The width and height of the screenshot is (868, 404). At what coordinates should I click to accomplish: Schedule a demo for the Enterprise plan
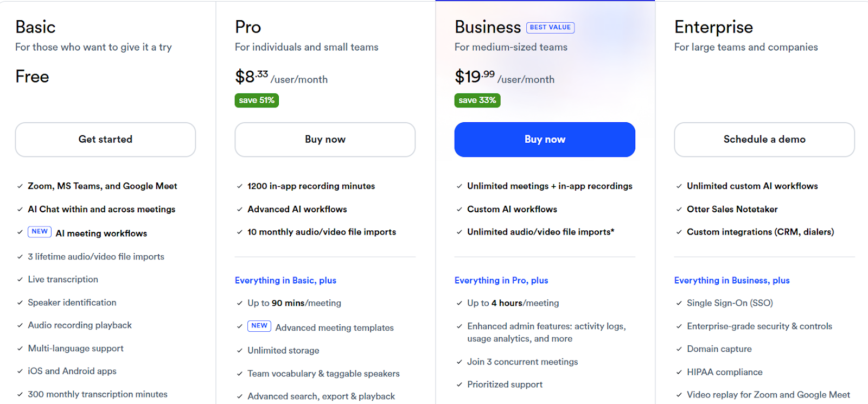pyautogui.click(x=764, y=140)
